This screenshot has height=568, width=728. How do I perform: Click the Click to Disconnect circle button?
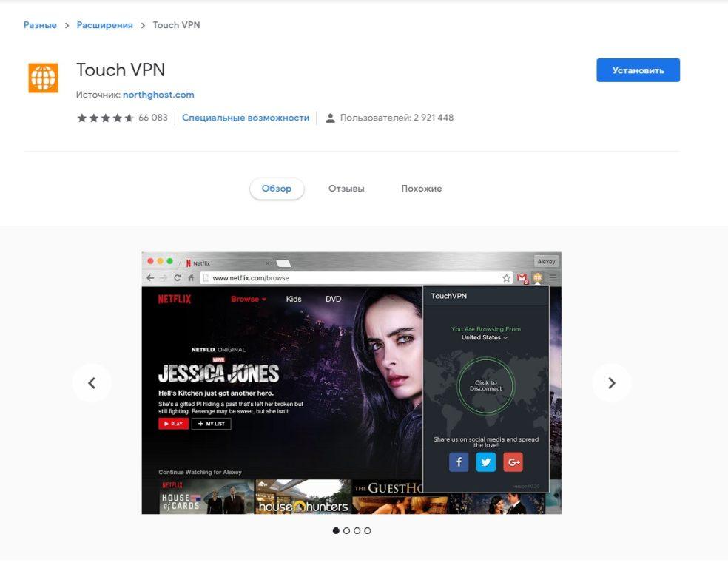click(485, 385)
